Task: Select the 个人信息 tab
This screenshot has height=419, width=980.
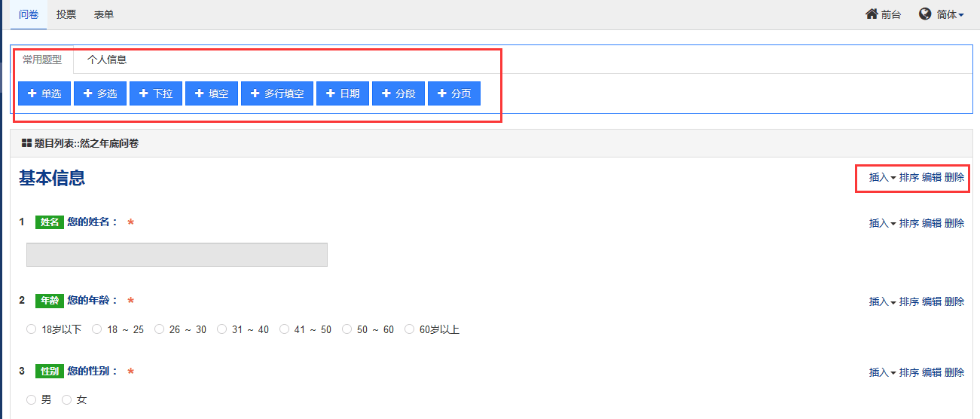Action: pyautogui.click(x=107, y=60)
